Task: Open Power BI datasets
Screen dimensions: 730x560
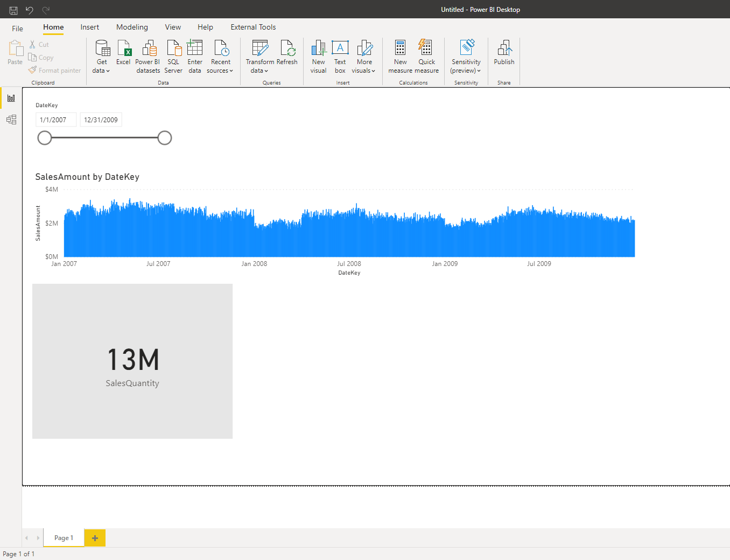Action: [x=148, y=49]
